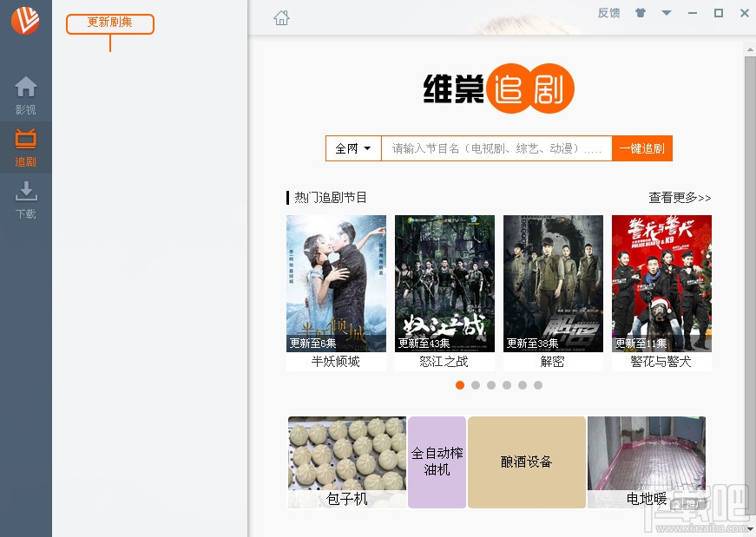
Task: Click the 更新剧集 callout label
Action: click(110, 24)
